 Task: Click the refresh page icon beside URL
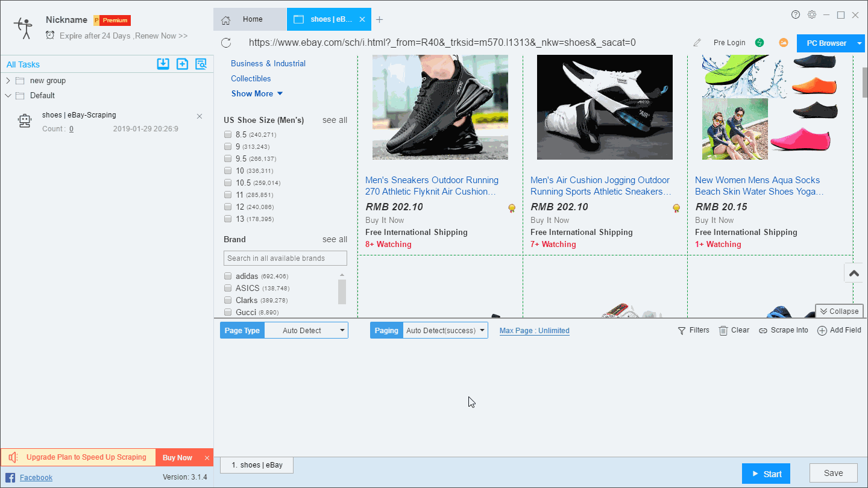click(x=226, y=43)
